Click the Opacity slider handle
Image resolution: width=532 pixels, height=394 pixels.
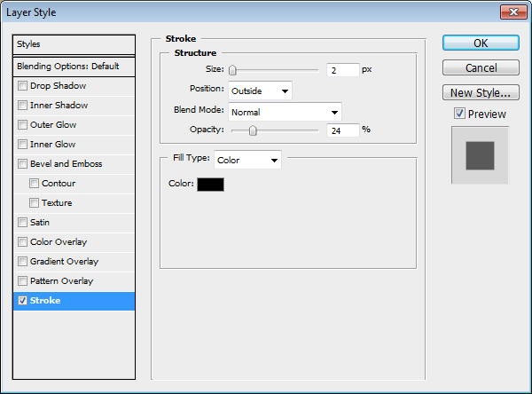click(253, 130)
